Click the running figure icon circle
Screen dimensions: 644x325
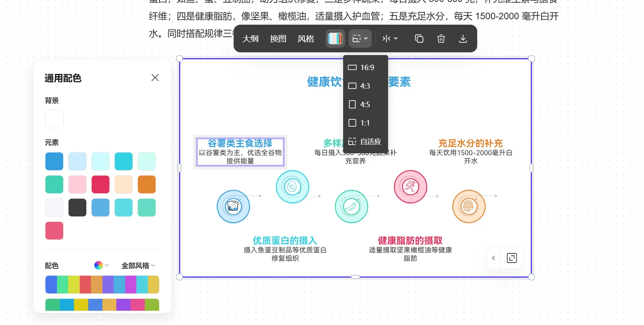coord(411,187)
